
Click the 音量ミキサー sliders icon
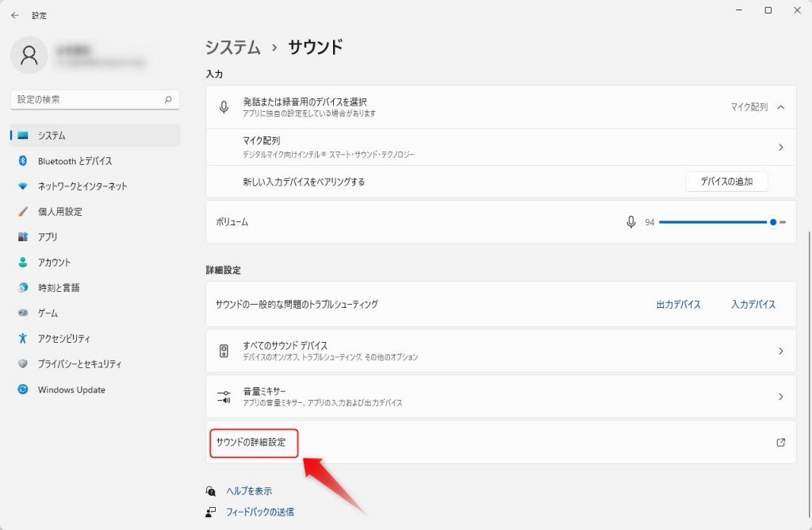point(224,397)
